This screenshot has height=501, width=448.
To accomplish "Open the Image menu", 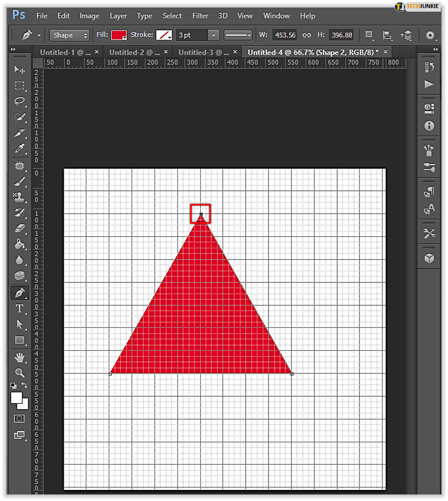I will [89, 16].
